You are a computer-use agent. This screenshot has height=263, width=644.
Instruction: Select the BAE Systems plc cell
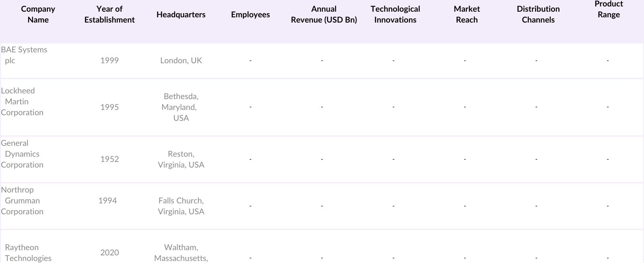(24, 55)
